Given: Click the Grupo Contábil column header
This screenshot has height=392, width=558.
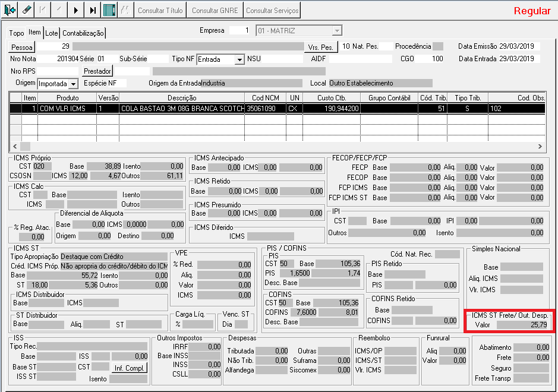Looking at the screenshot, I should coord(389,98).
